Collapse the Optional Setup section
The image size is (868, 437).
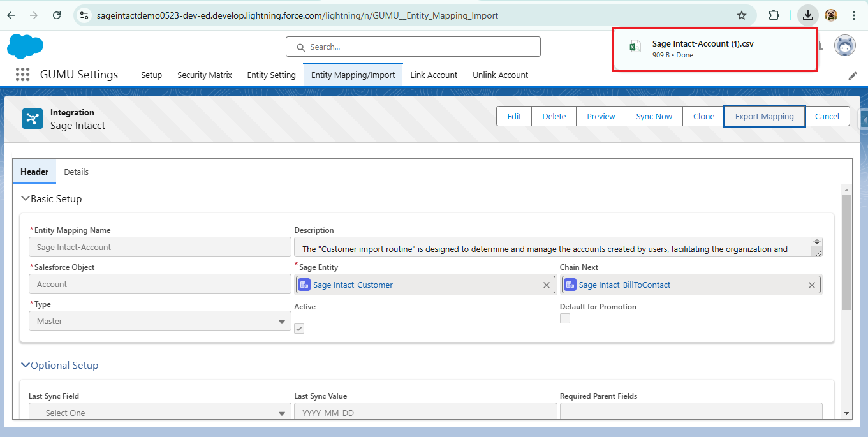26,366
